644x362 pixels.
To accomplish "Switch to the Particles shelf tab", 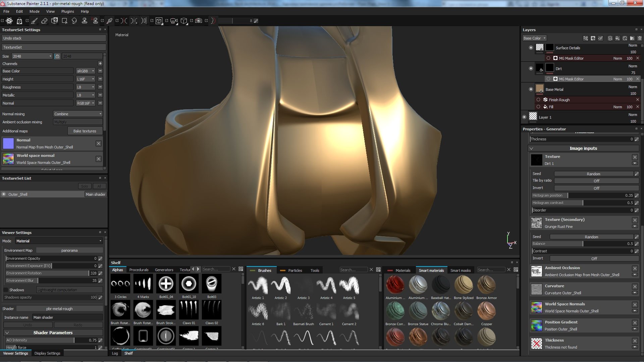I will click(x=291, y=270).
